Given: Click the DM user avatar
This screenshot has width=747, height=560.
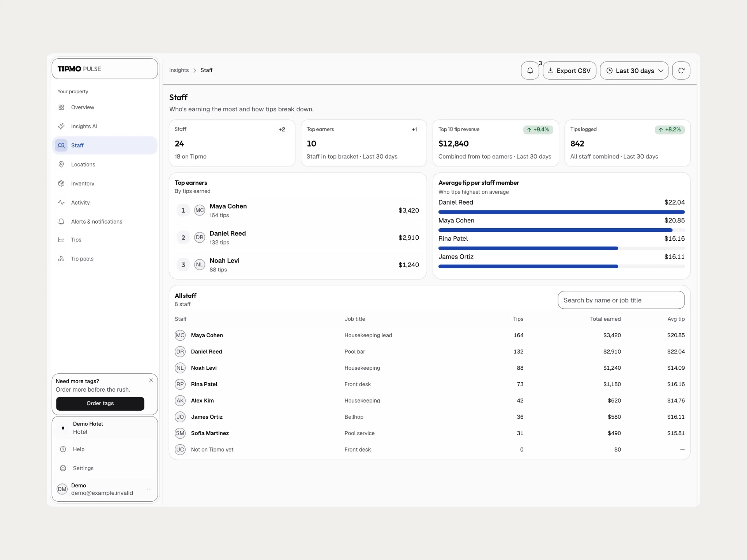Looking at the screenshot, I should pos(62,489).
